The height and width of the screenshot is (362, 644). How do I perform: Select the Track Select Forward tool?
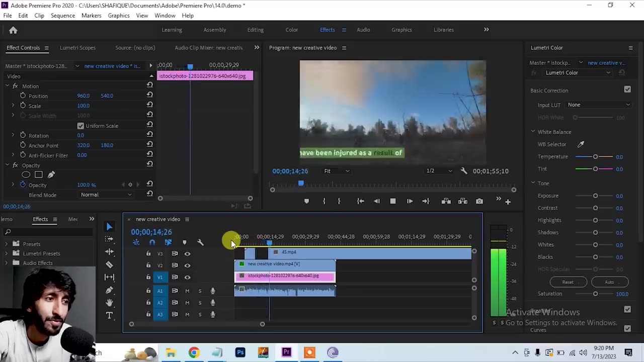tap(109, 239)
